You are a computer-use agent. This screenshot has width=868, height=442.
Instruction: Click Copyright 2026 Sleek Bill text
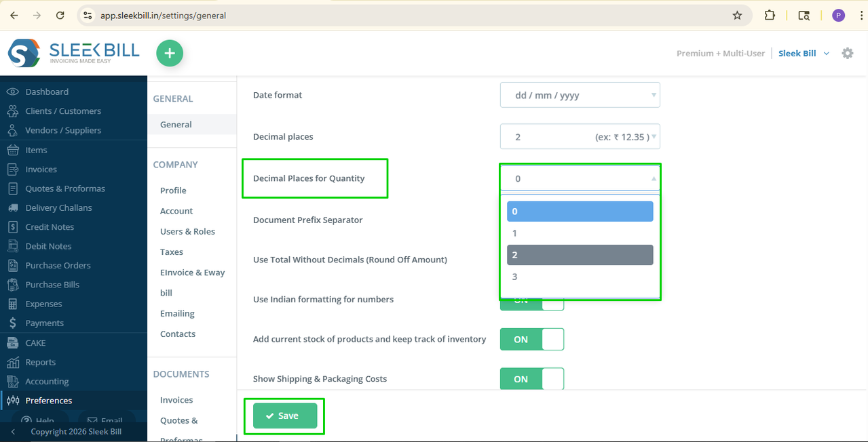pos(76,432)
